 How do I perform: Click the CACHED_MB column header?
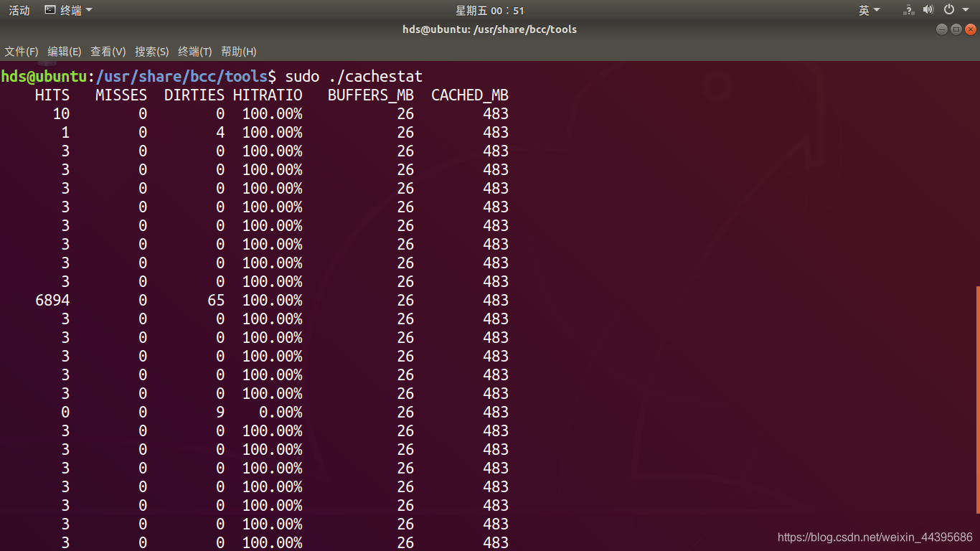470,95
